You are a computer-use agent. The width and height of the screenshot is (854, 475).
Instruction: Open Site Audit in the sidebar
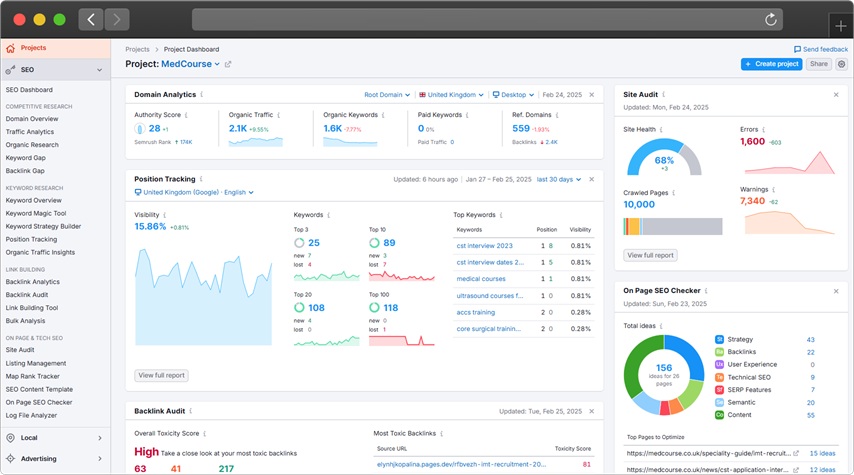pyautogui.click(x=20, y=350)
